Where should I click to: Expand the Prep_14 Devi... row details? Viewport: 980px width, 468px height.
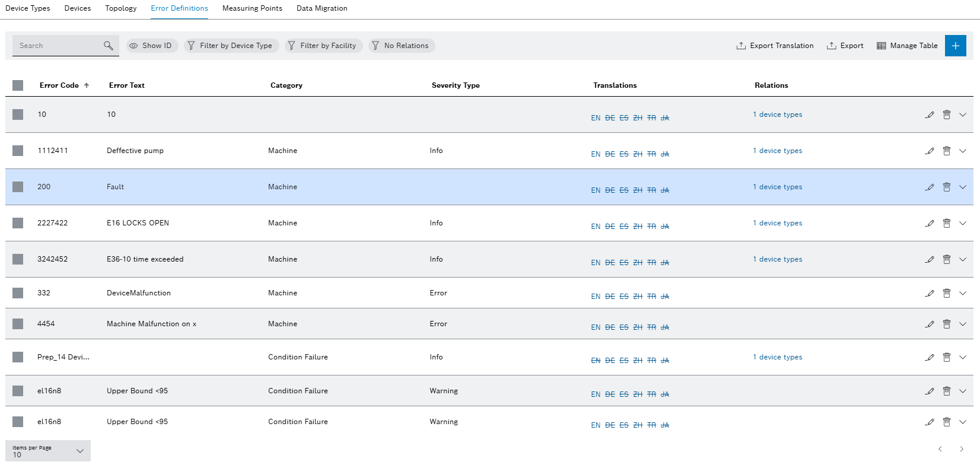click(x=963, y=358)
